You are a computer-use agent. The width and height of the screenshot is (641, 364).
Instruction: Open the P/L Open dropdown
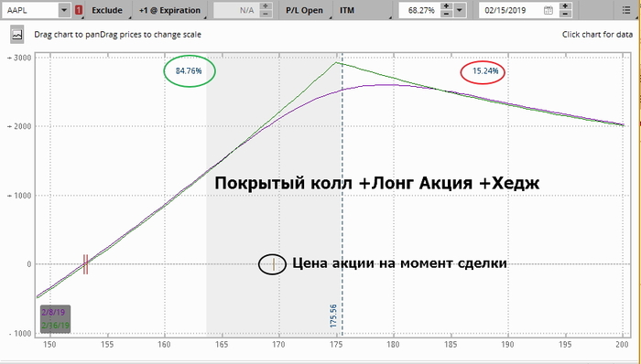pos(304,10)
